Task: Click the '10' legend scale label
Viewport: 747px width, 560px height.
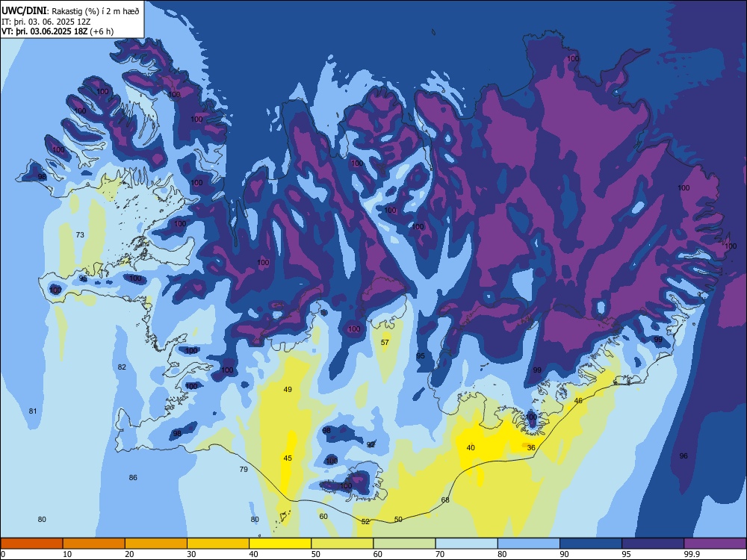Action: [67, 554]
